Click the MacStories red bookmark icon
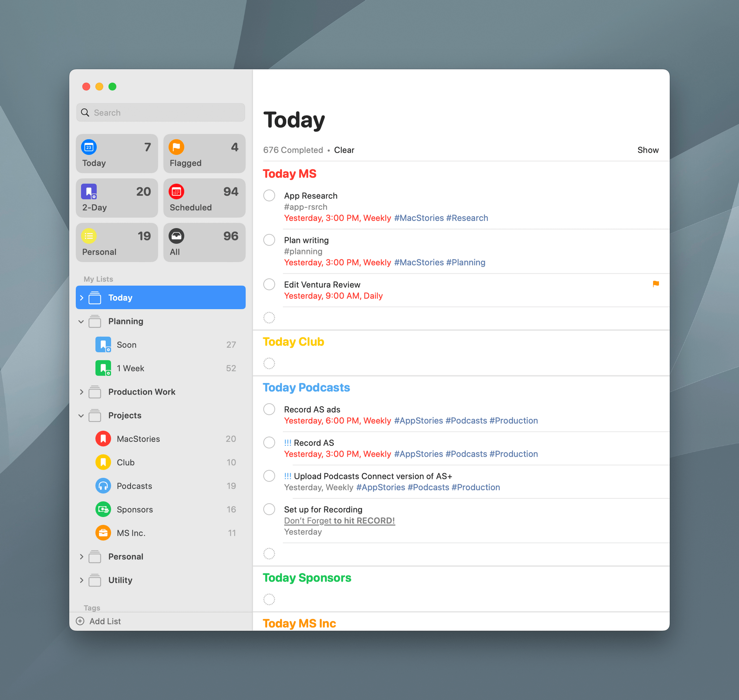Viewport: 739px width, 700px height. (103, 438)
